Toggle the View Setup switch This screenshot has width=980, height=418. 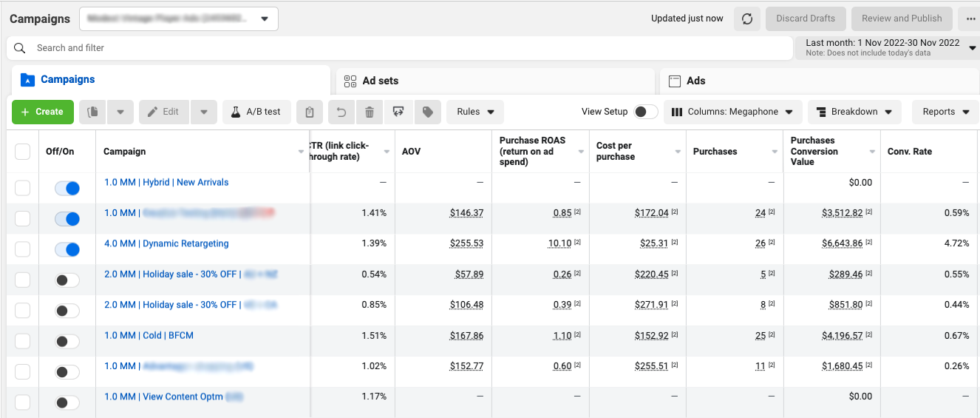coord(645,112)
